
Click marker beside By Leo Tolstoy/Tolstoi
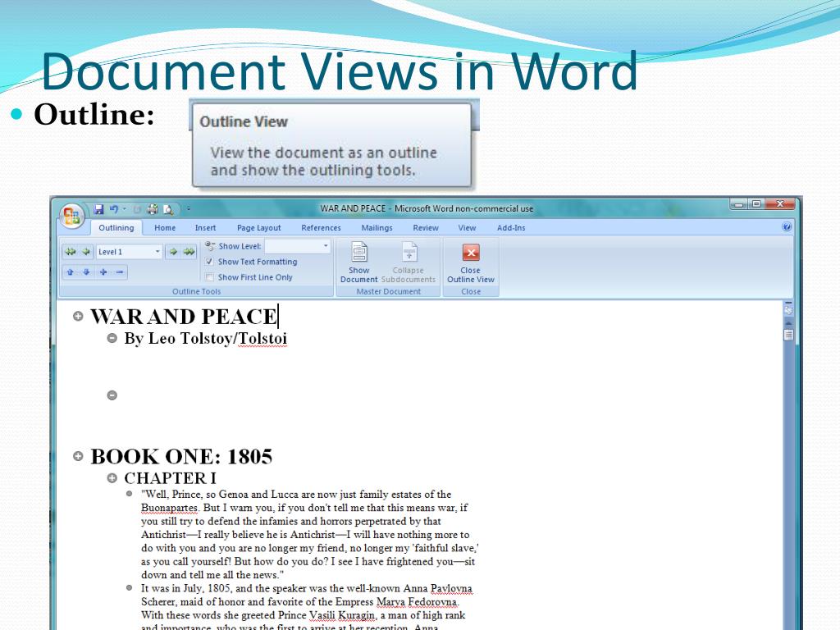click(x=112, y=338)
